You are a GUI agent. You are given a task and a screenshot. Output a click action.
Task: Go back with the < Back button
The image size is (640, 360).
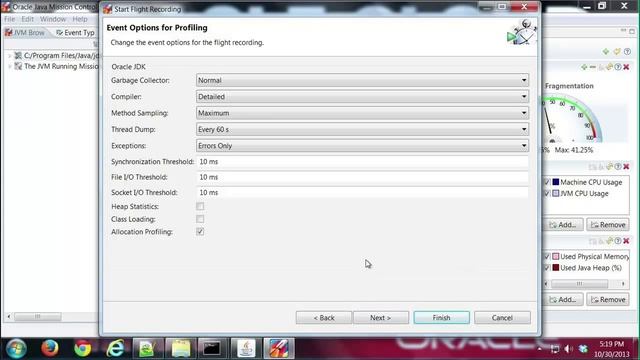coord(324,318)
